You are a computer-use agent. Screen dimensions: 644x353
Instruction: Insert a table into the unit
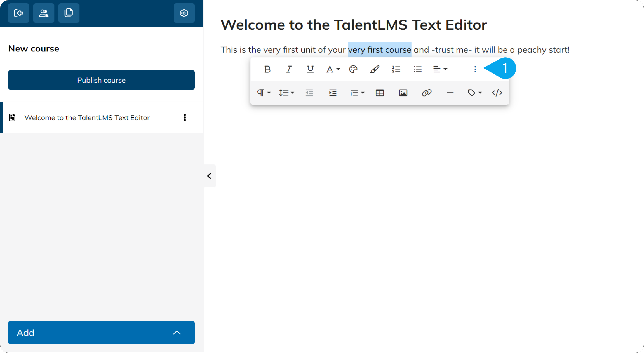pos(380,93)
